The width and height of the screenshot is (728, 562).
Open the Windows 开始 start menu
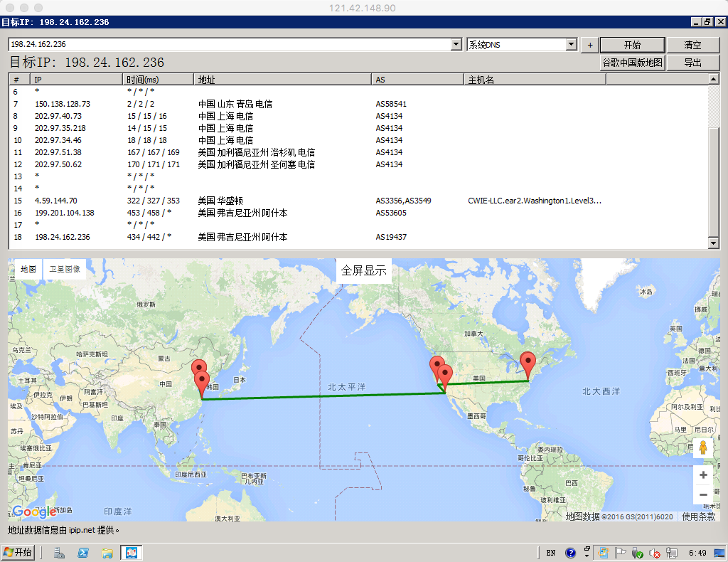click(x=18, y=552)
